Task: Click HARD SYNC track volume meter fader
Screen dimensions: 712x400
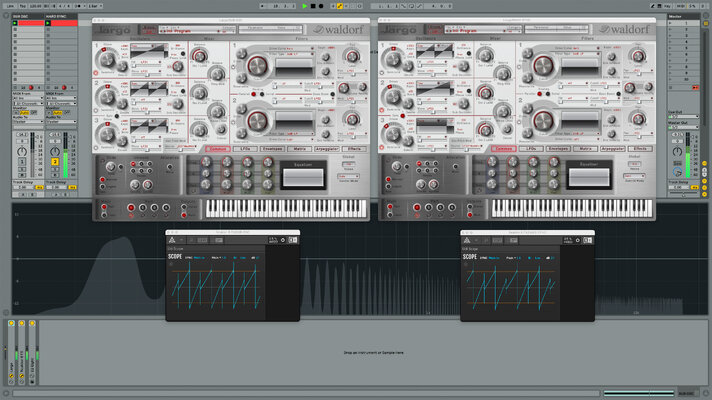Action: (65, 155)
